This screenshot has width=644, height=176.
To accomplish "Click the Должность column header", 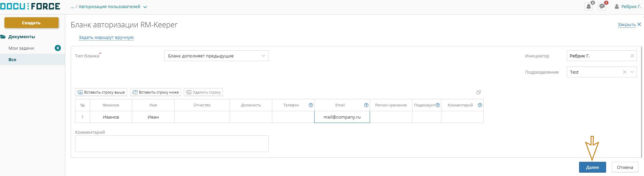I will coord(251,105).
